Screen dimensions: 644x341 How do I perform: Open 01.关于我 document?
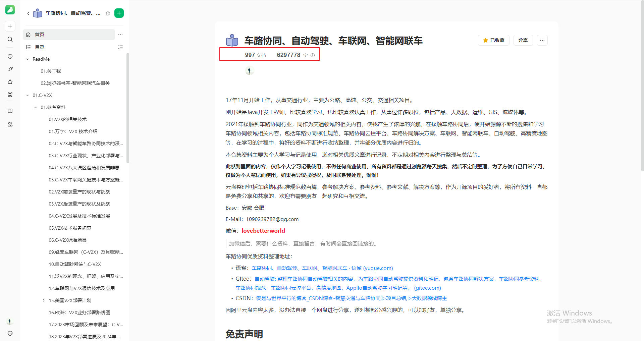pyautogui.click(x=51, y=71)
